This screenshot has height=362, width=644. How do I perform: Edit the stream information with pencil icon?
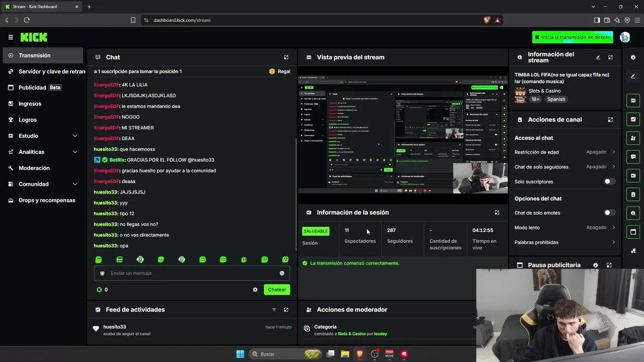(x=598, y=57)
